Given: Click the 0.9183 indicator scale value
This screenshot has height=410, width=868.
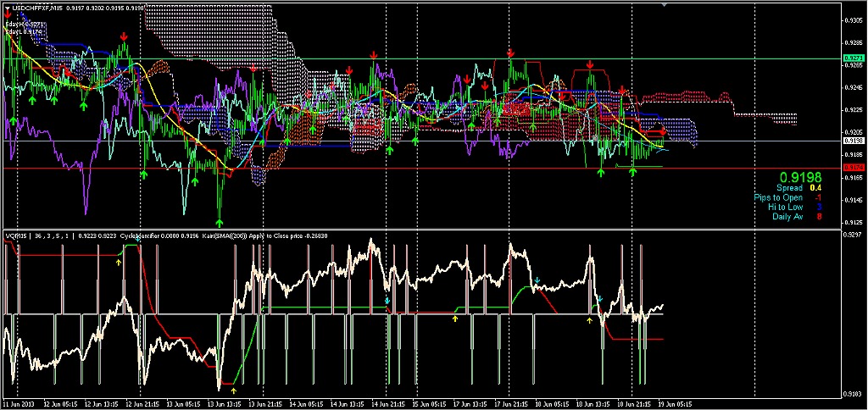Looking at the screenshot, I should (x=851, y=393).
